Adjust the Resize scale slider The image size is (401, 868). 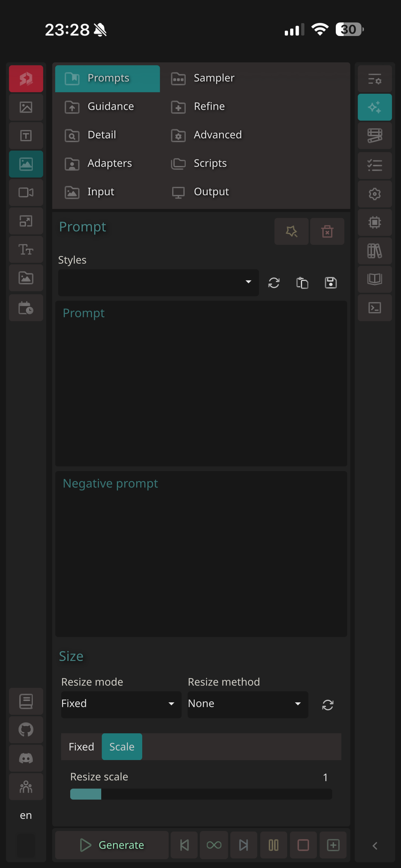(201, 794)
